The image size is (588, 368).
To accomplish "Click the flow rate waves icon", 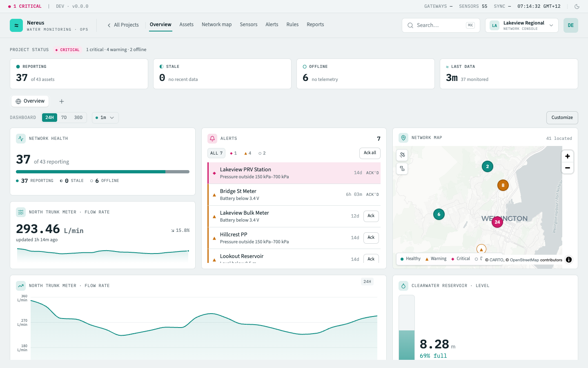I will 21,212.
